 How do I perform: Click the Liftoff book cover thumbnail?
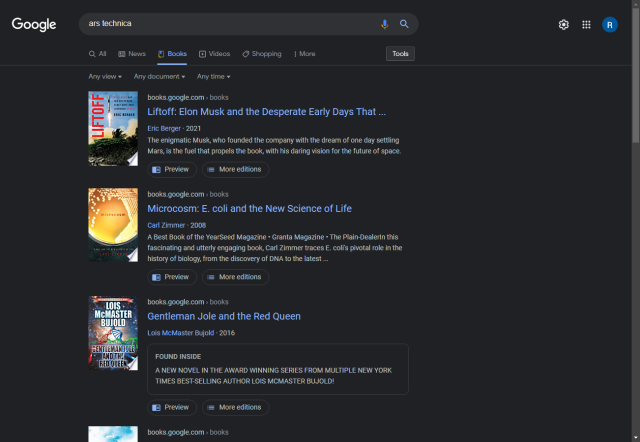(113, 129)
